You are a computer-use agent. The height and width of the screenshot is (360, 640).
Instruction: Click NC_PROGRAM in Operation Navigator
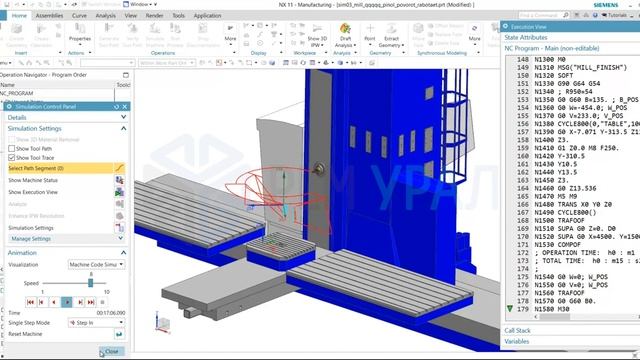coord(16,93)
